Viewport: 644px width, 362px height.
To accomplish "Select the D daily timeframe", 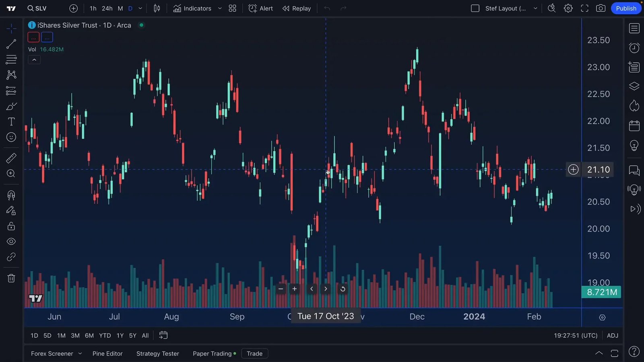I will coord(130,8).
